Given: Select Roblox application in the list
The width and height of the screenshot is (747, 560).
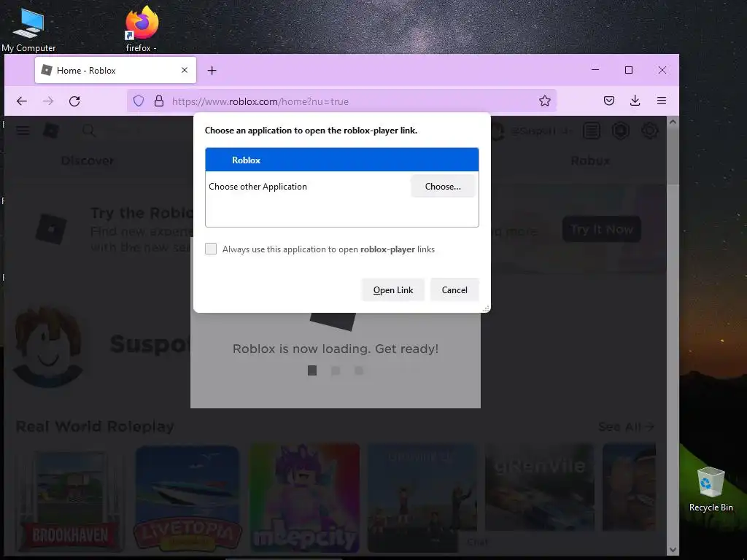Looking at the screenshot, I should 342,160.
